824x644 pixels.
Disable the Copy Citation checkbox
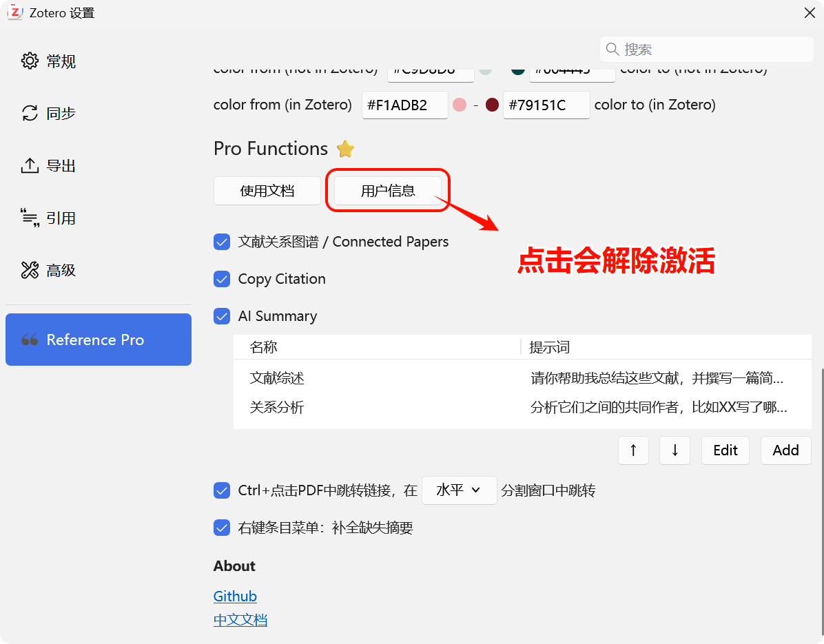[222, 279]
